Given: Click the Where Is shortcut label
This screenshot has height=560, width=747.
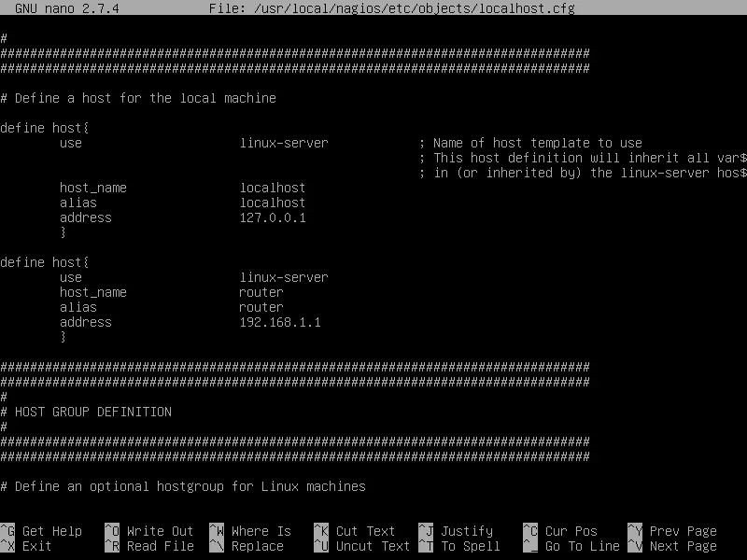Looking at the screenshot, I should tap(261, 531).
